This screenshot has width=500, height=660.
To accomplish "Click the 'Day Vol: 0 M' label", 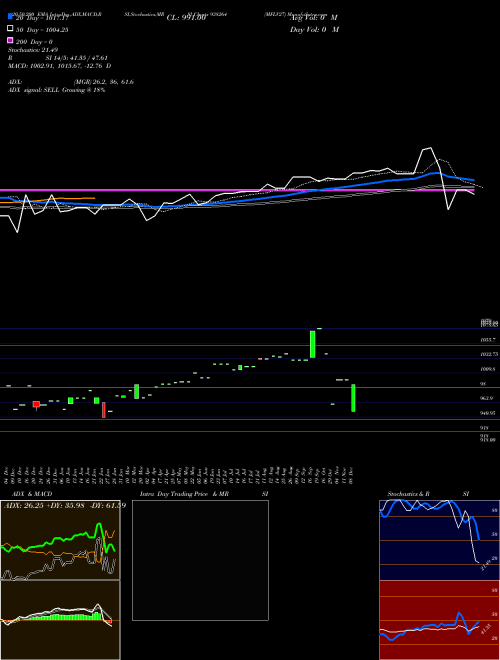I will click(x=314, y=29).
